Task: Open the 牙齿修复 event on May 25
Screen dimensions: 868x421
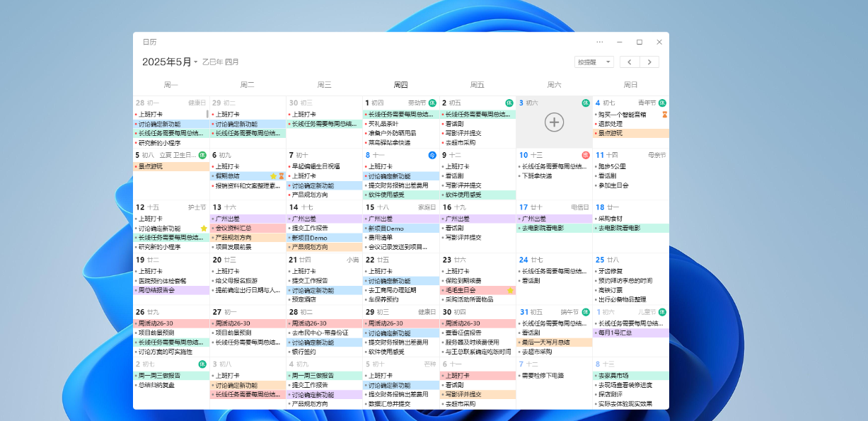Action: coord(630,271)
